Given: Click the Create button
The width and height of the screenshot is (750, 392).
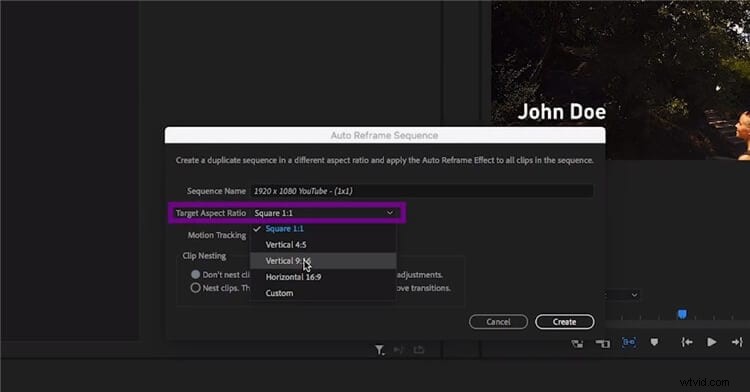Looking at the screenshot, I should click(565, 322).
